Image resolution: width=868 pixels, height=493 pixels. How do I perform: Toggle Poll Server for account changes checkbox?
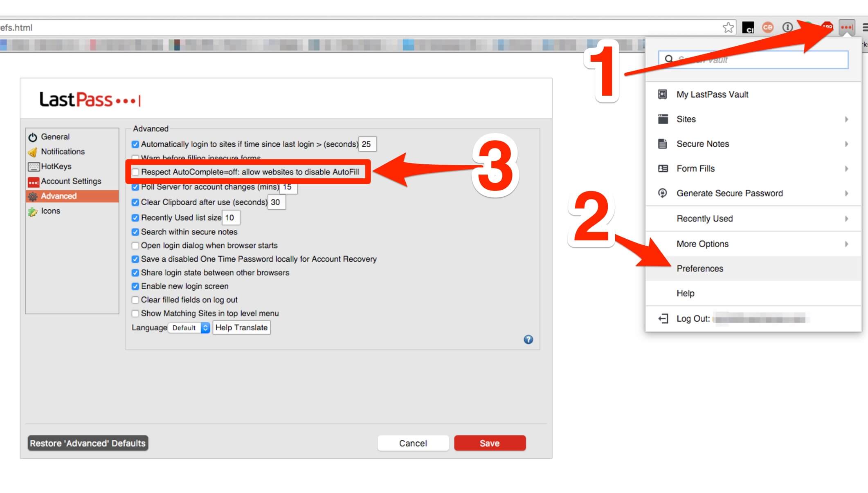(x=135, y=187)
